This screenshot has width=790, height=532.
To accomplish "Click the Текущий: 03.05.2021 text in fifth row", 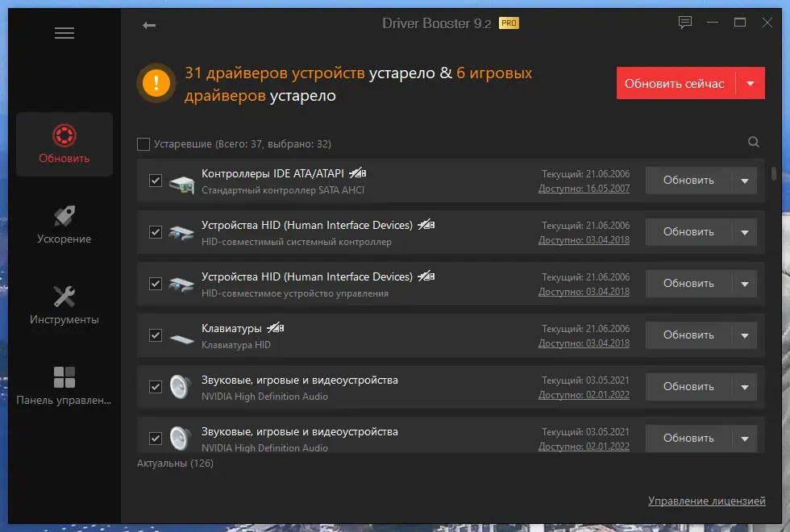I will click(585, 380).
